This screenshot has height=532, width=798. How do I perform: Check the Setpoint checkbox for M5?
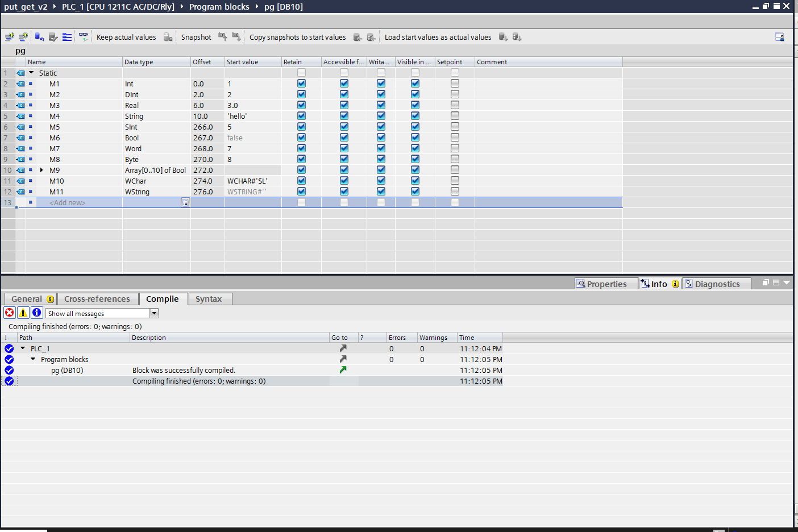point(455,127)
